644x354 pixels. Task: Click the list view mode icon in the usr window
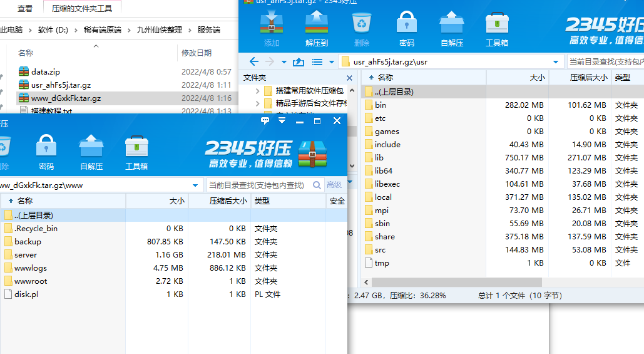click(317, 61)
